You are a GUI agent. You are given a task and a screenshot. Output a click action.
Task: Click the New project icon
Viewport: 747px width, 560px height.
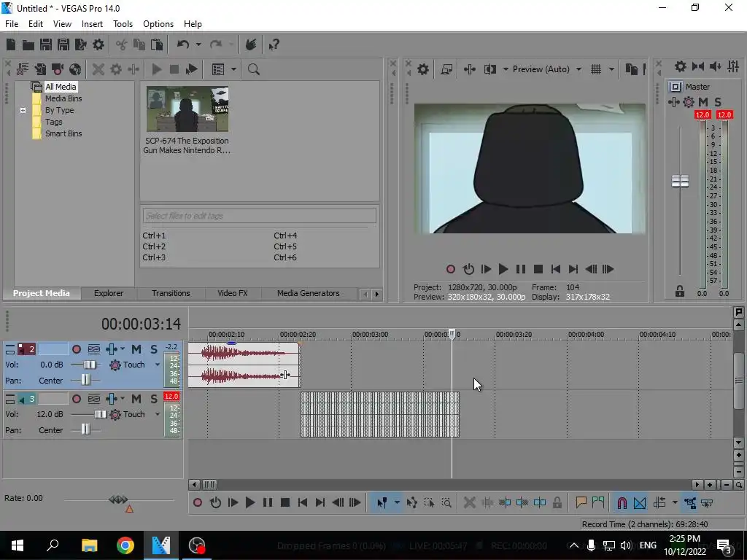click(x=11, y=44)
